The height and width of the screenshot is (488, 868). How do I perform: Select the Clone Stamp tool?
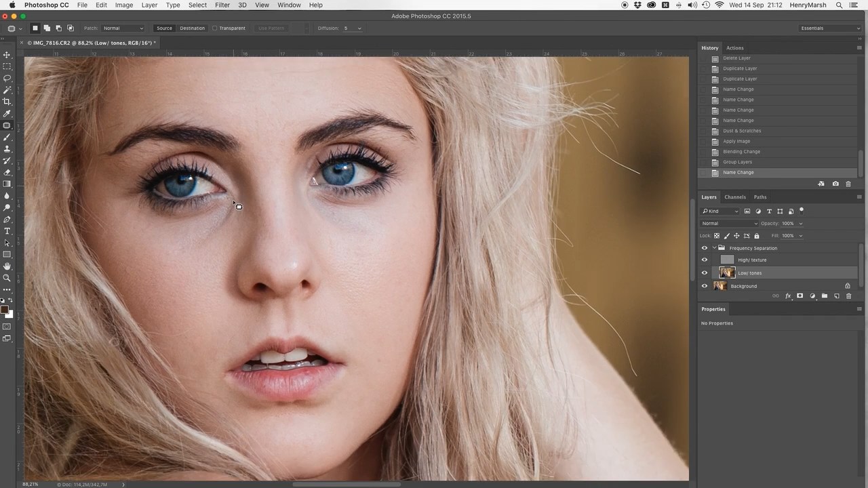pyautogui.click(x=7, y=148)
